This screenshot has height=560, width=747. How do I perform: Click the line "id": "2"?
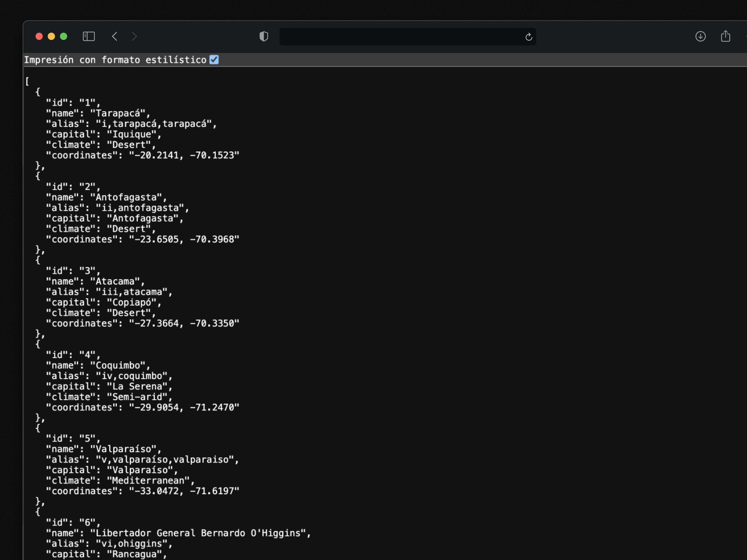(x=73, y=187)
